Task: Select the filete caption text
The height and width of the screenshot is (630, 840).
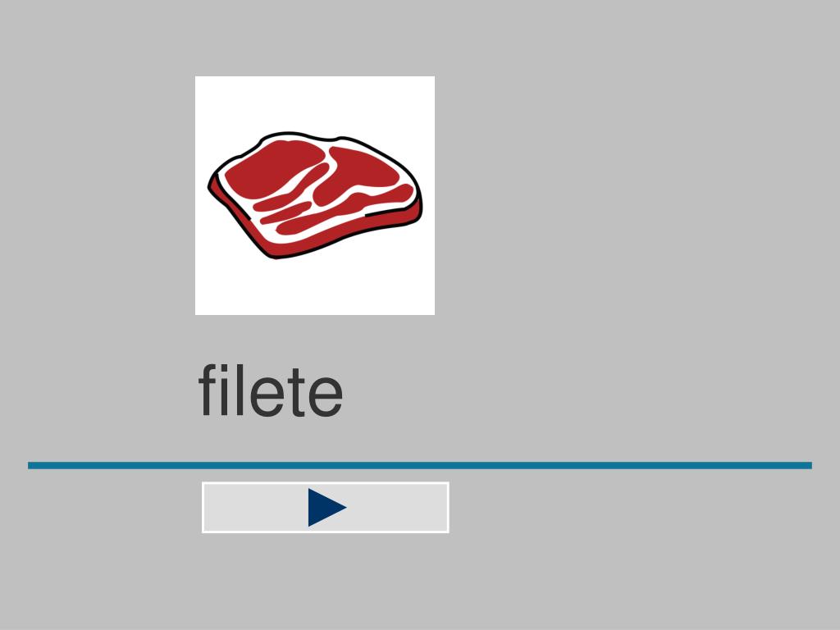Action: click(x=271, y=390)
